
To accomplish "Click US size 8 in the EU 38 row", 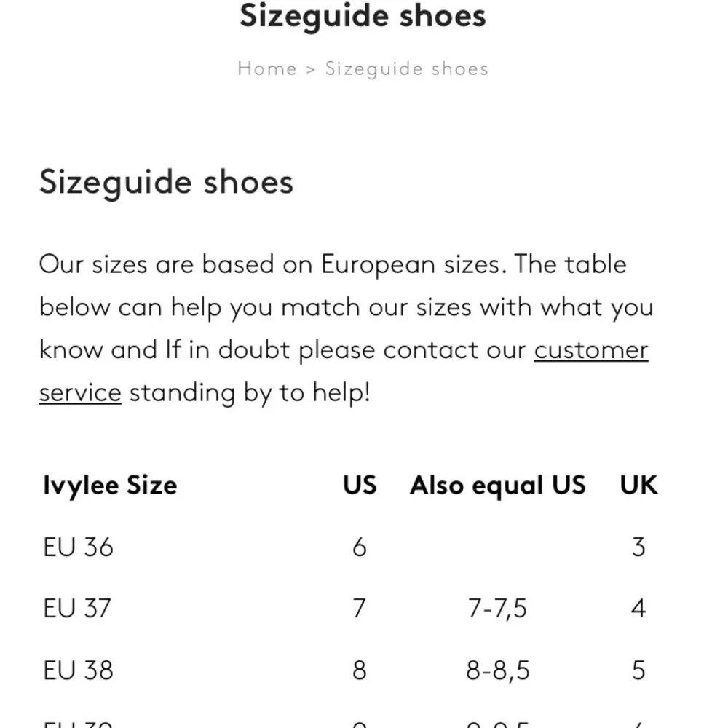I will coord(360,670).
